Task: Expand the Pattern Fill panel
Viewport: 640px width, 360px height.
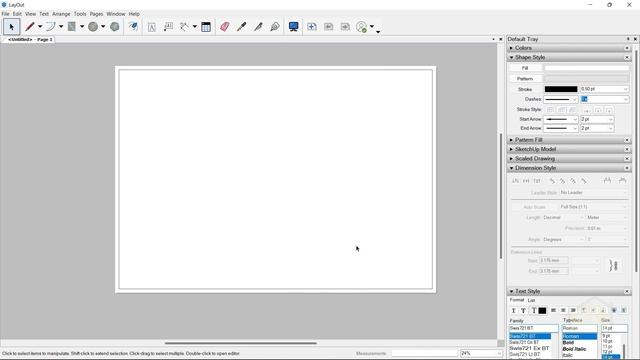Action: pyautogui.click(x=511, y=140)
